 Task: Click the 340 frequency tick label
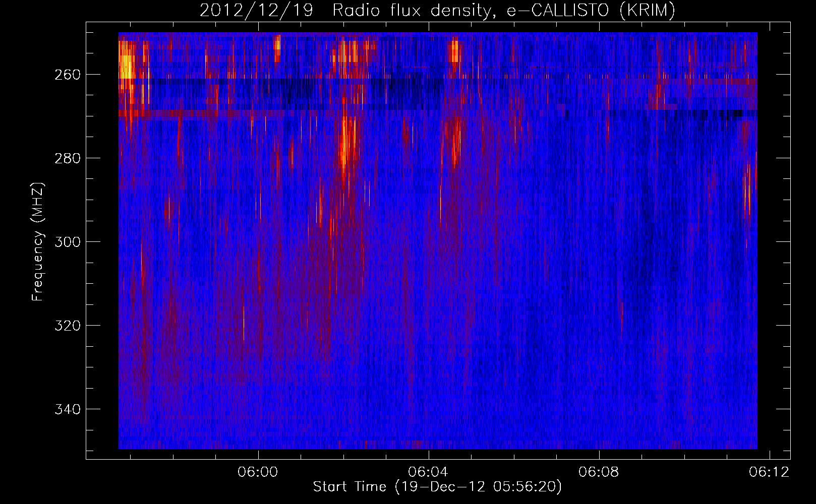pyautogui.click(x=68, y=409)
